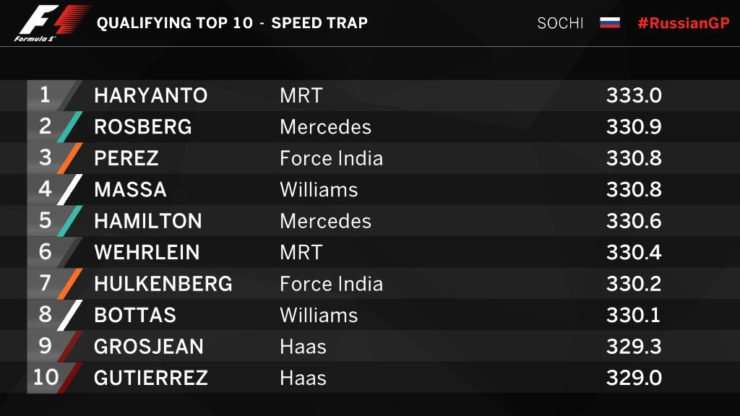The height and width of the screenshot is (416, 740).
Task: Click the position number 10 badge
Action: coord(45,378)
